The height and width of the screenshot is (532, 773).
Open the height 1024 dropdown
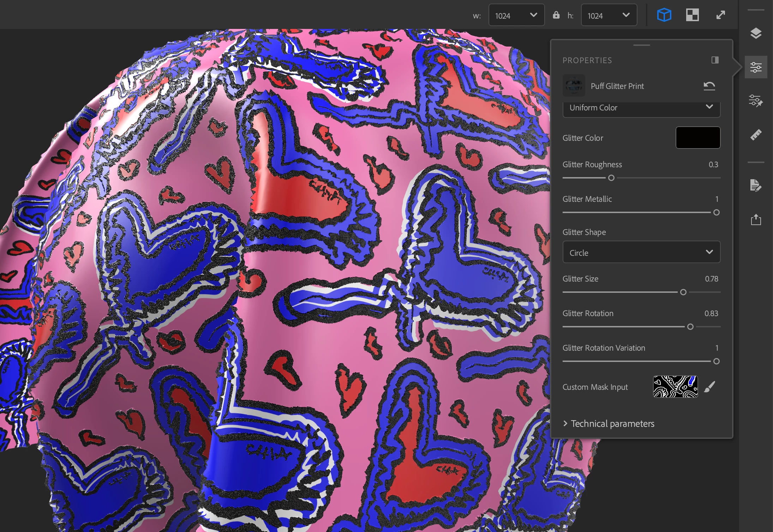tap(609, 15)
